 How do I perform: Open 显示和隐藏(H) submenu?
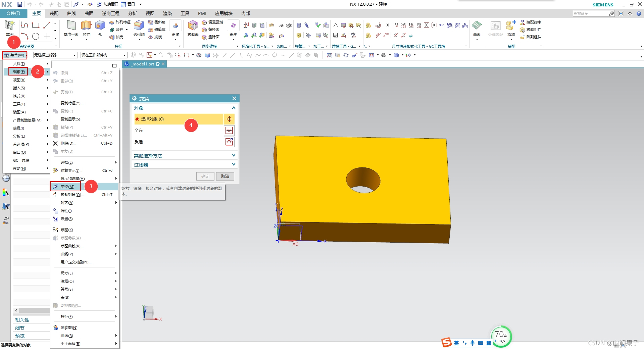tap(85, 179)
